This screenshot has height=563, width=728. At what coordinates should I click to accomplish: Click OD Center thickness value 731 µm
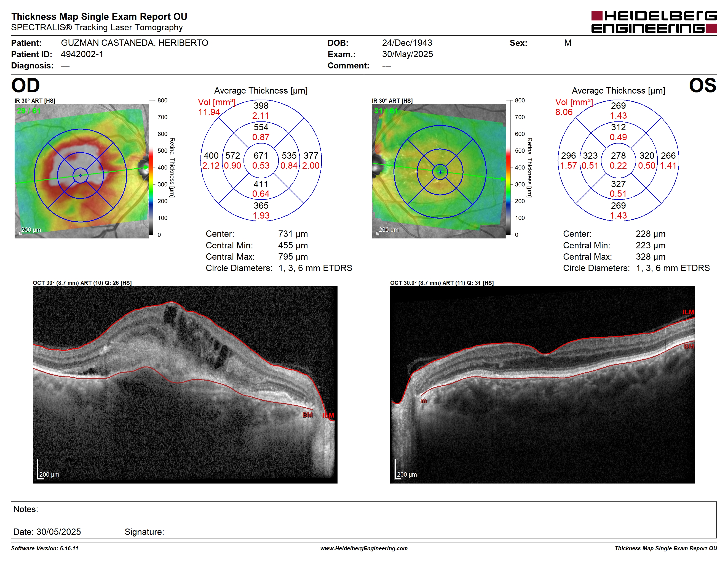point(293,234)
